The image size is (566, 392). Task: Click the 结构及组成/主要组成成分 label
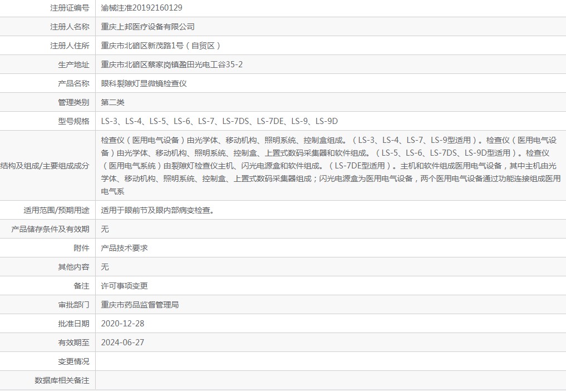pos(45,166)
